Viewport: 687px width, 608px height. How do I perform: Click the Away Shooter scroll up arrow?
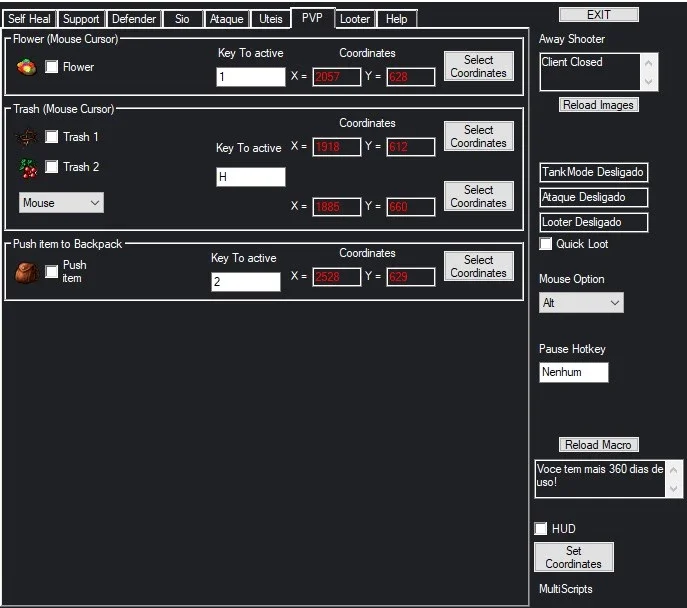(x=649, y=63)
